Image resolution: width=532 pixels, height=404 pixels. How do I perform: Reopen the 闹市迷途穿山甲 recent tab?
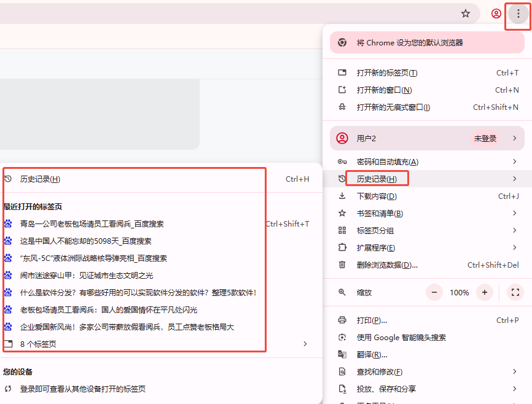coord(87,276)
